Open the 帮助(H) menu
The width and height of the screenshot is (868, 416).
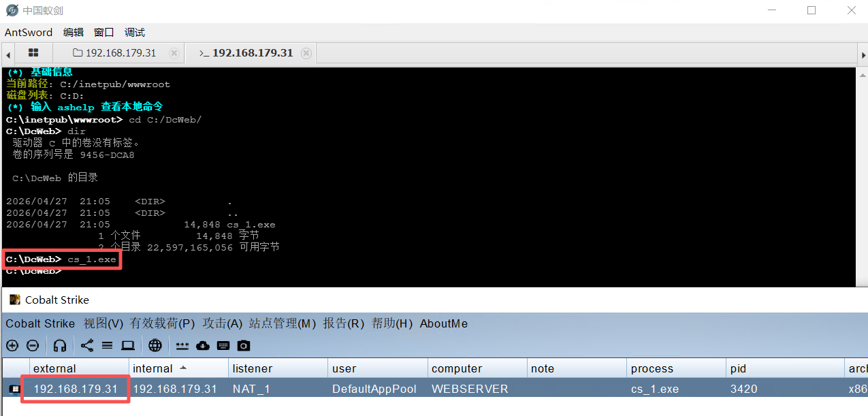392,323
